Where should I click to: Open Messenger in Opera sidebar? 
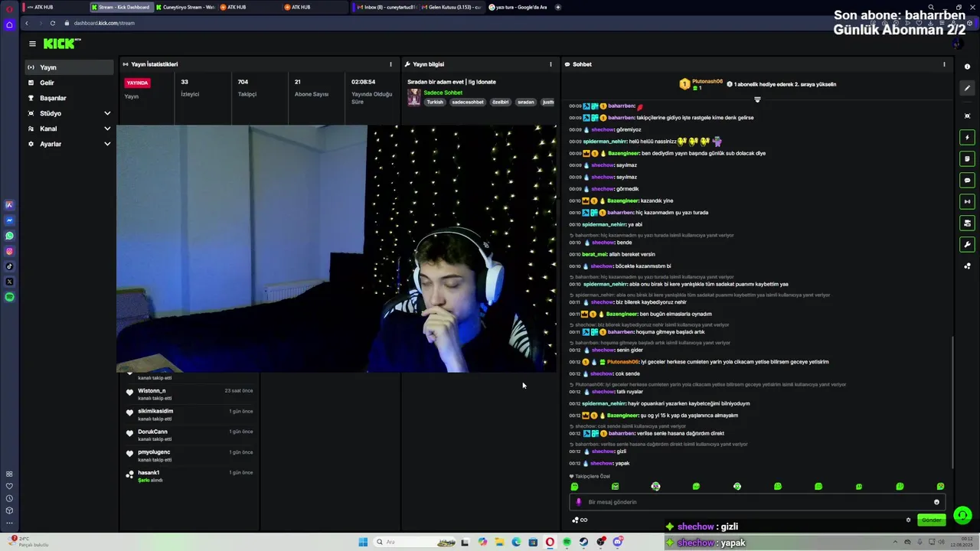(x=9, y=220)
